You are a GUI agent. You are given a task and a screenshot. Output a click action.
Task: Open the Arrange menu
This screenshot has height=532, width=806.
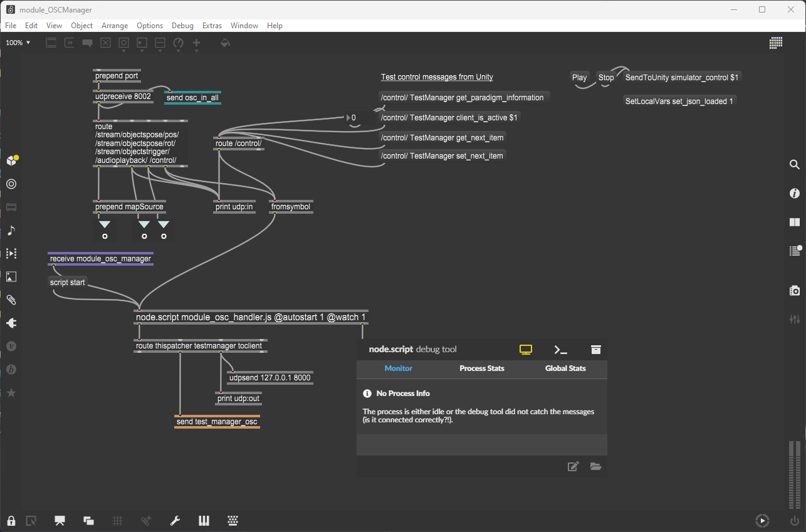point(115,26)
